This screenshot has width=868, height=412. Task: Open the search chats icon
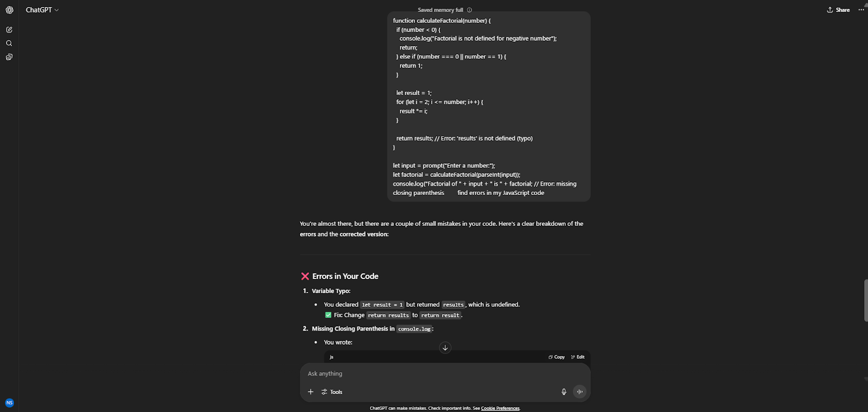tap(9, 43)
